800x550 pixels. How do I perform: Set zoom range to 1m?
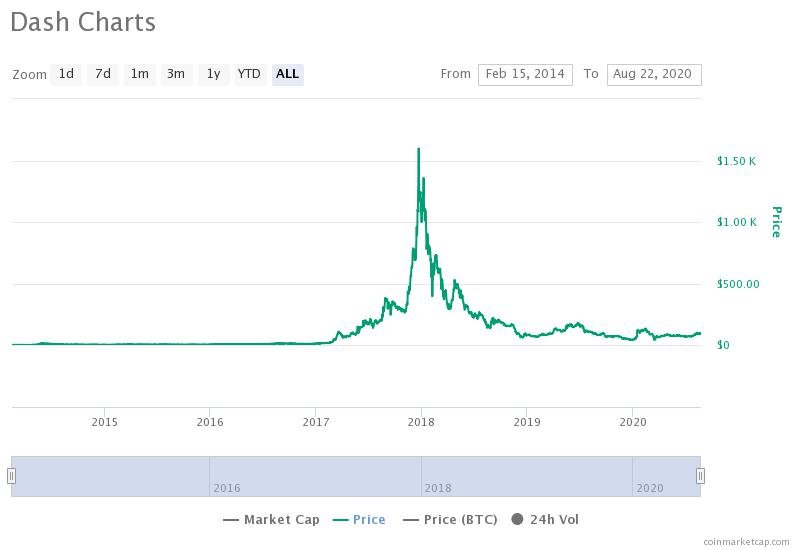(x=139, y=74)
